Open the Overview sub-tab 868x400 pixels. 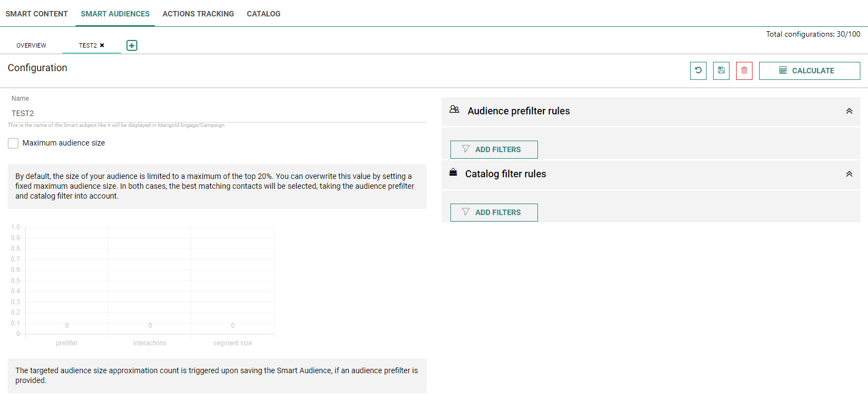31,45
